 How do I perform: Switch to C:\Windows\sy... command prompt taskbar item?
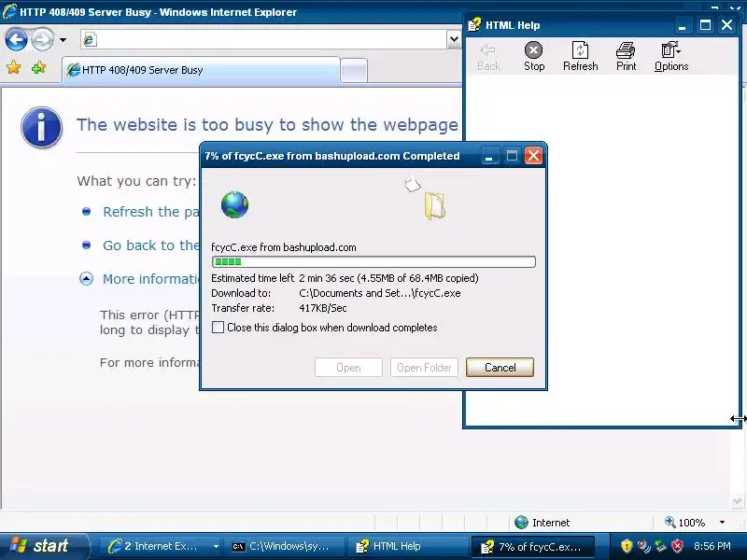(286, 546)
